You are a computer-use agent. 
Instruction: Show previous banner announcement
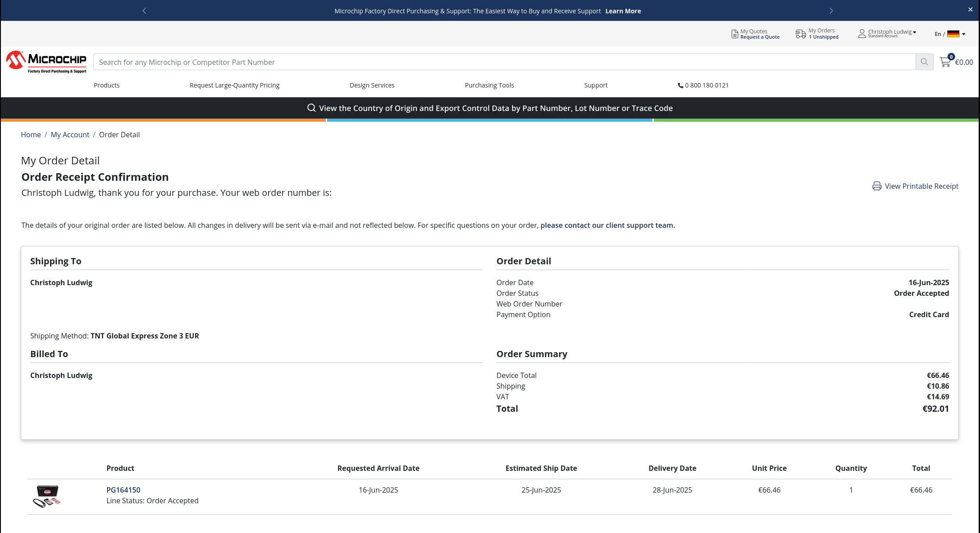144,11
